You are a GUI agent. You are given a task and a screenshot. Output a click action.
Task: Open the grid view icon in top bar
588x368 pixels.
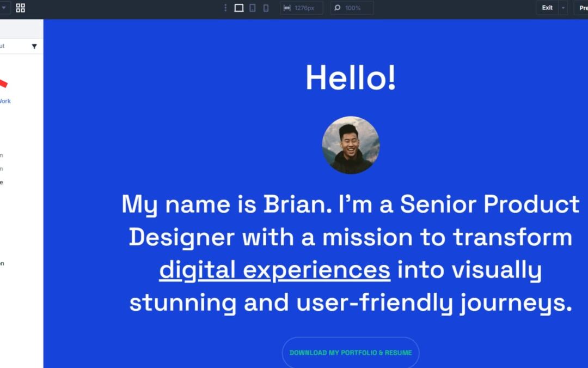(x=20, y=8)
